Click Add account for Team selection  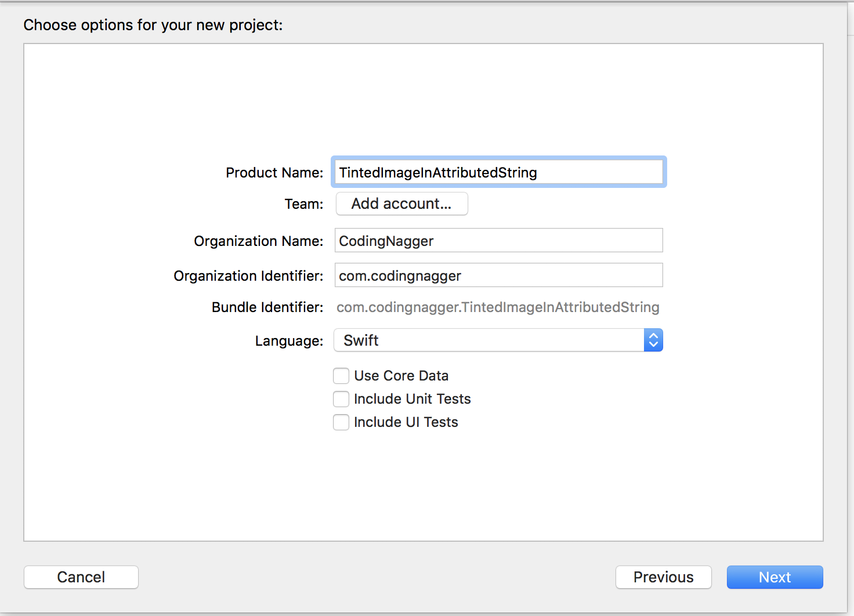click(401, 204)
